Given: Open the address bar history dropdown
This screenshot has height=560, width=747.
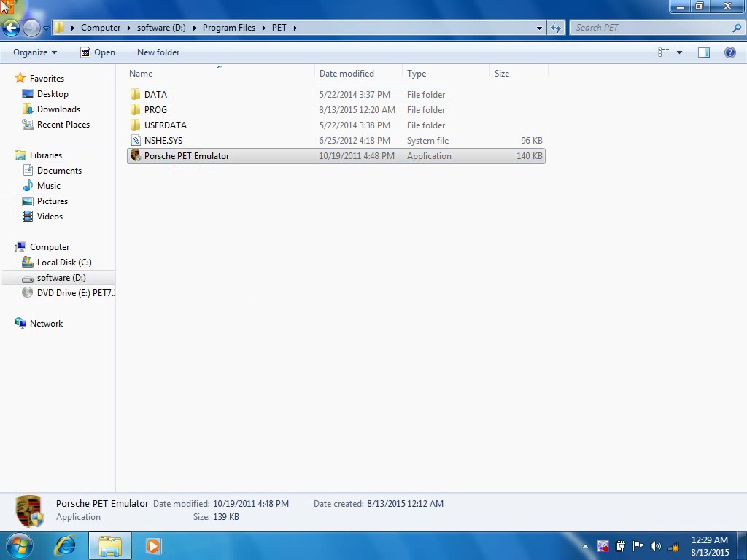Looking at the screenshot, I should point(540,28).
